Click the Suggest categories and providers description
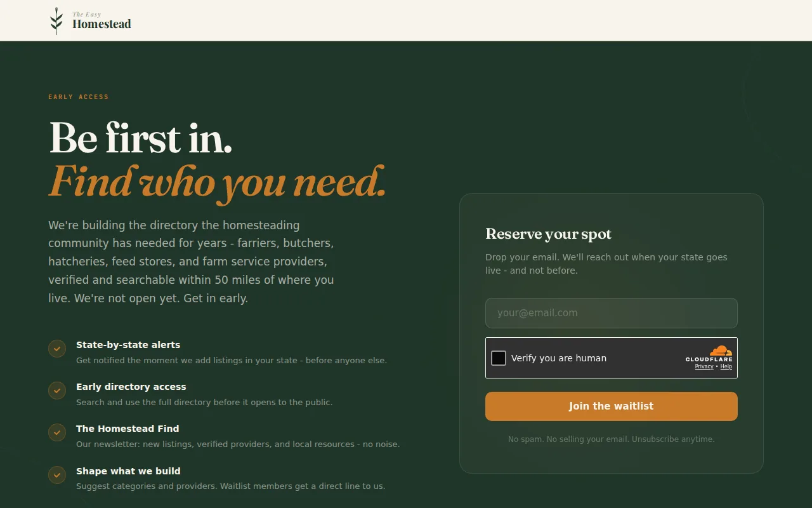 [x=231, y=486]
